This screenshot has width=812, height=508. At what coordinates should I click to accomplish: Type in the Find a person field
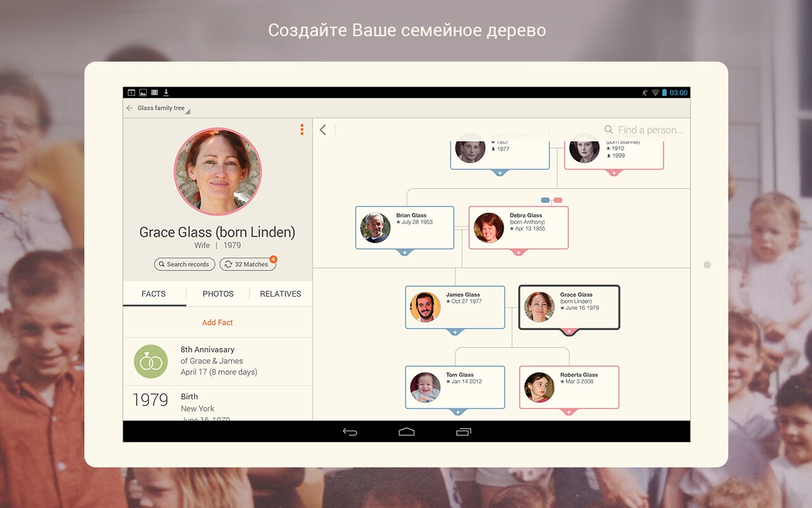pyautogui.click(x=650, y=130)
